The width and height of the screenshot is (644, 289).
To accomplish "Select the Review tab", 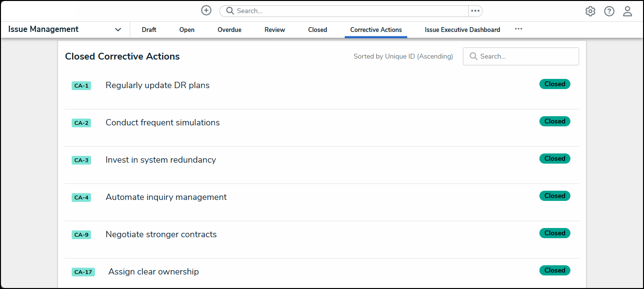I will (x=275, y=30).
